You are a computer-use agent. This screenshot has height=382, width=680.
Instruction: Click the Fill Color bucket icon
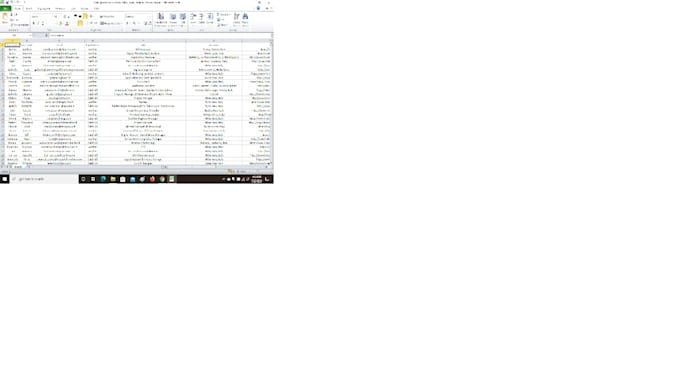click(60, 23)
